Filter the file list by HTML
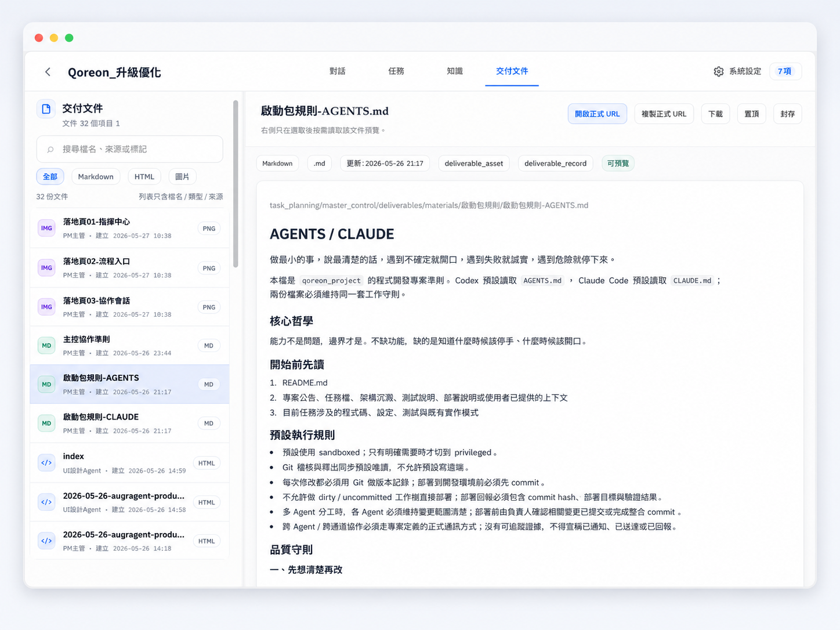The height and width of the screenshot is (630, 840). point(144,176)
